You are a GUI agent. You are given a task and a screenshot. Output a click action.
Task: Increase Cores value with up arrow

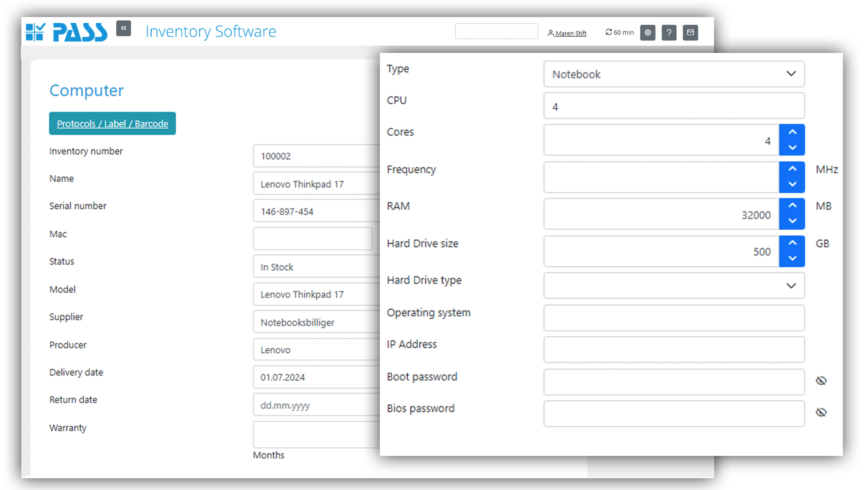click(792, 132)
